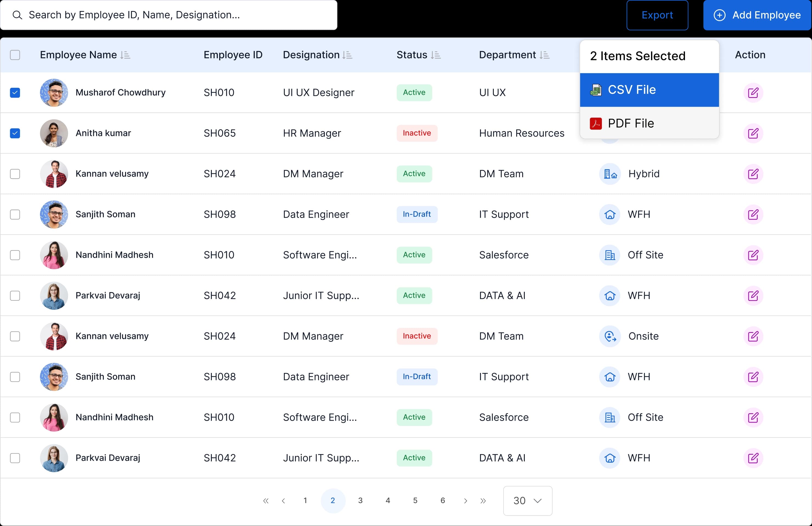Screen dimensions: 812x526
Task: Go to last page double-chevron
Action: (x=483, y=500)
